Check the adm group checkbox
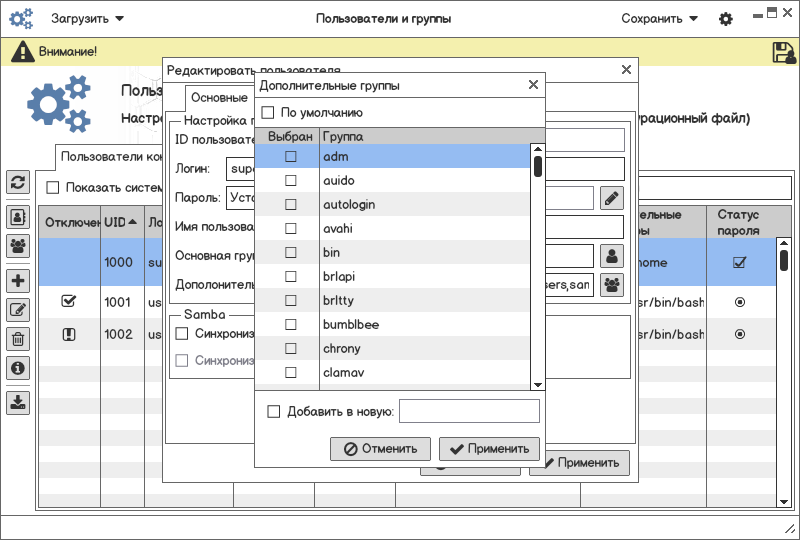This screenshot has width=800, height=540. tap(291, 157)
